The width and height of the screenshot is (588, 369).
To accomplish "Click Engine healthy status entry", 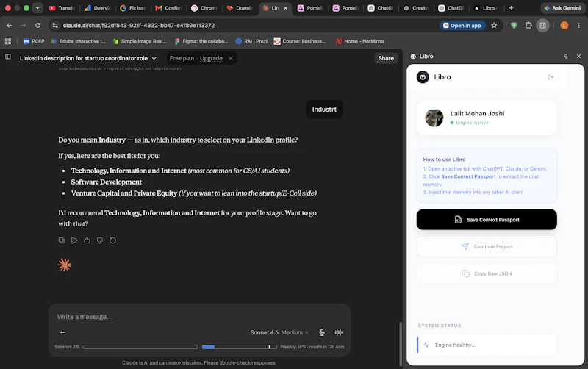I will click(x=487, y=345).
